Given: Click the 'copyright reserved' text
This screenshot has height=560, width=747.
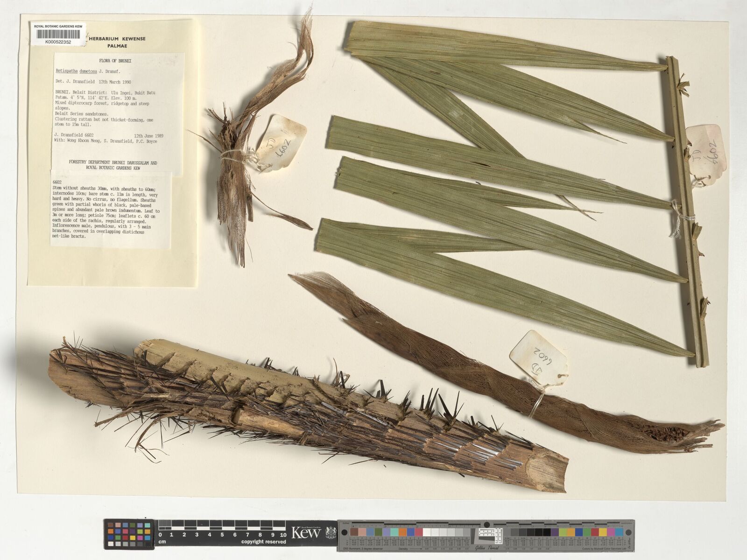Looking at the screenshot, I should 263,542.
